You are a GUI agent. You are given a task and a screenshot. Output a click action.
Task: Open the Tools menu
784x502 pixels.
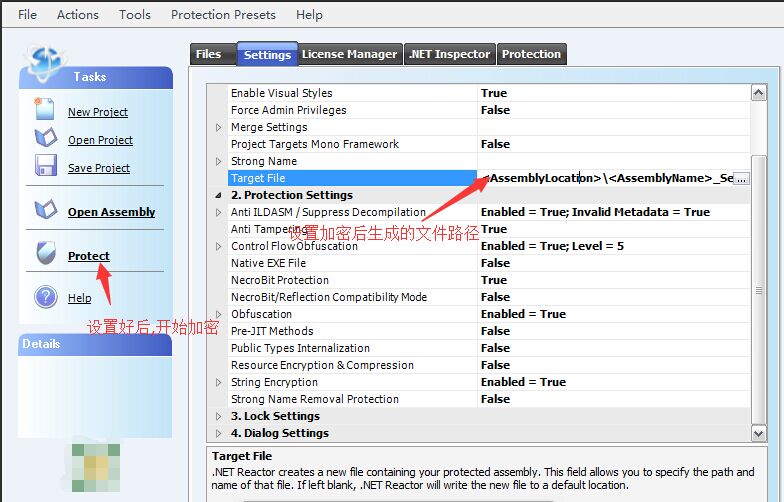click(x=134, y=14)
